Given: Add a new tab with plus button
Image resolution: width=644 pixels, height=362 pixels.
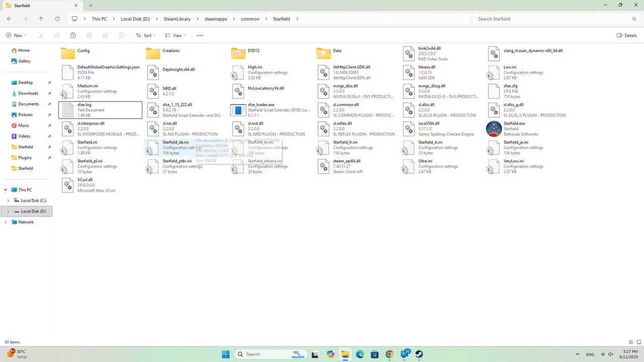Looking at the screenshot, I should pos(91,6).
